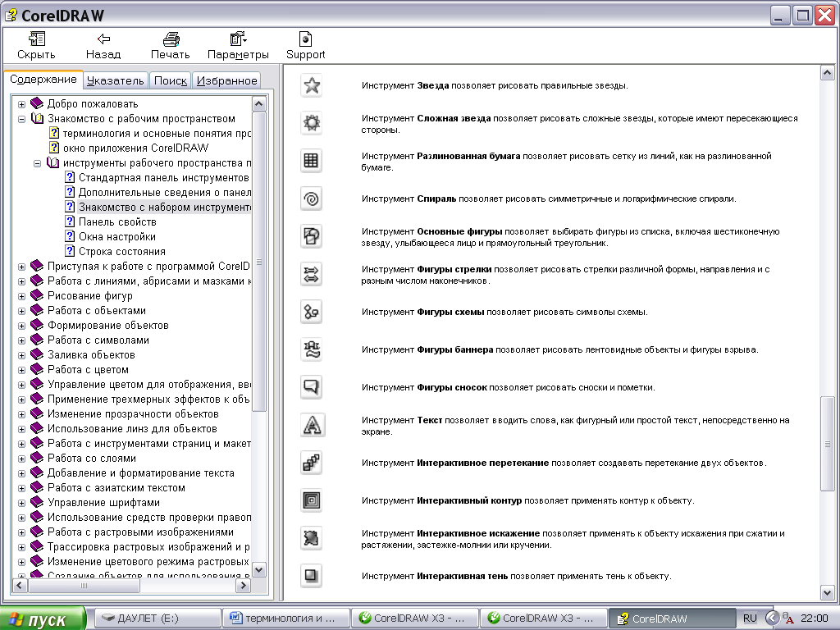Screen dimensions: 840x630
Task: Open the пуск Start button
Action: [x=43, y=619]
